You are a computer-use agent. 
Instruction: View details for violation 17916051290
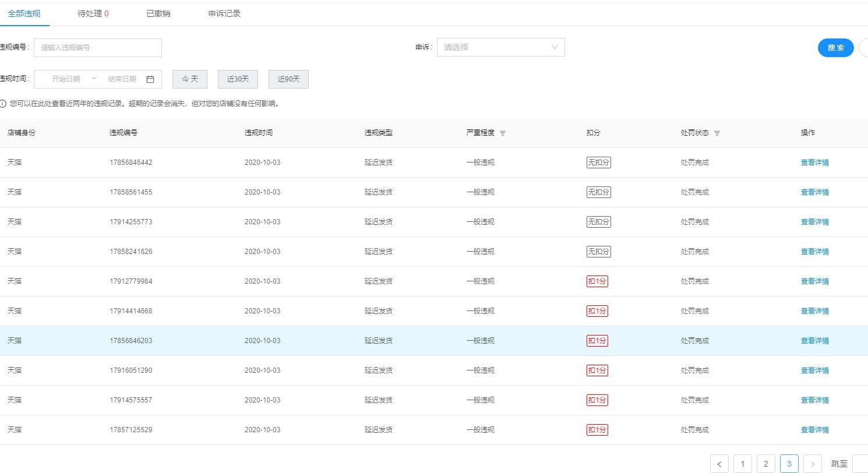coord(815,370)
